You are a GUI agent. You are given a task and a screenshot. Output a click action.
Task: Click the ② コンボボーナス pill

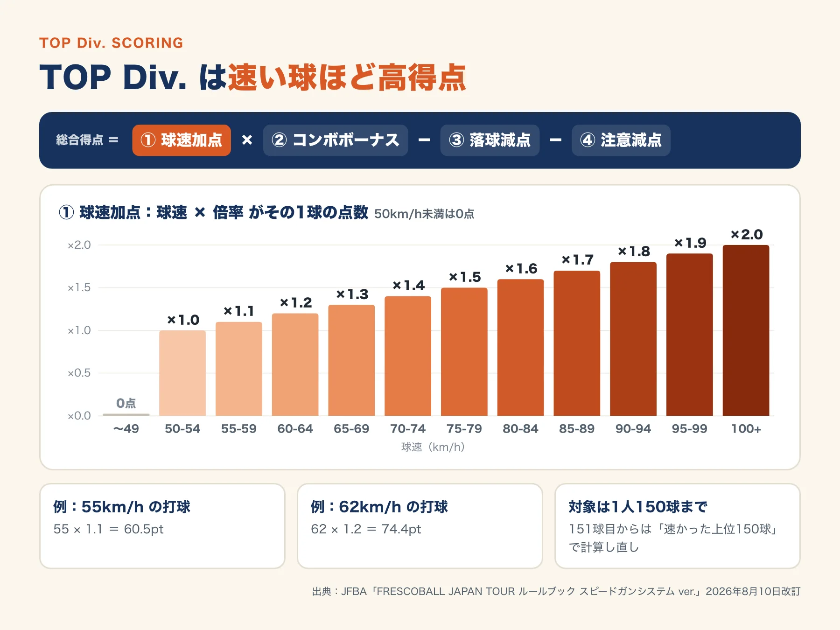point(336,140)
